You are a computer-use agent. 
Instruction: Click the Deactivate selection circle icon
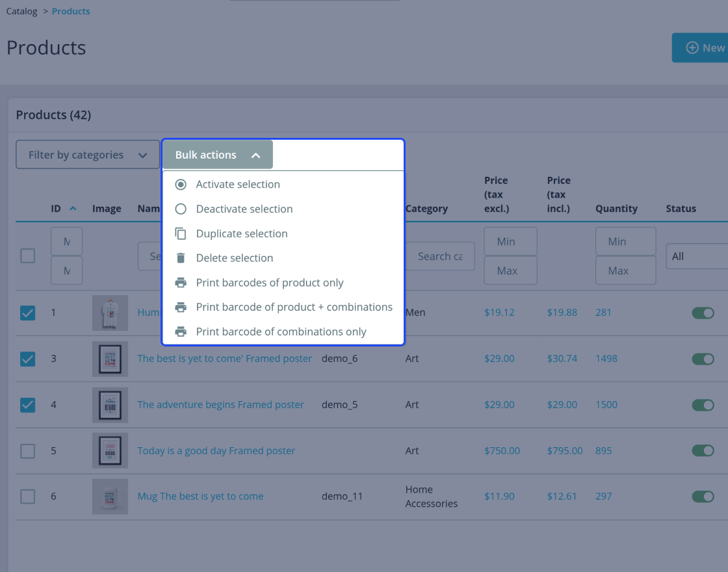tap(181, 209)
